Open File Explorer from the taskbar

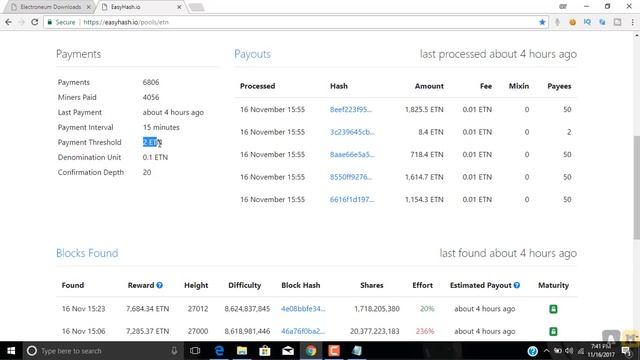[242, 351]
